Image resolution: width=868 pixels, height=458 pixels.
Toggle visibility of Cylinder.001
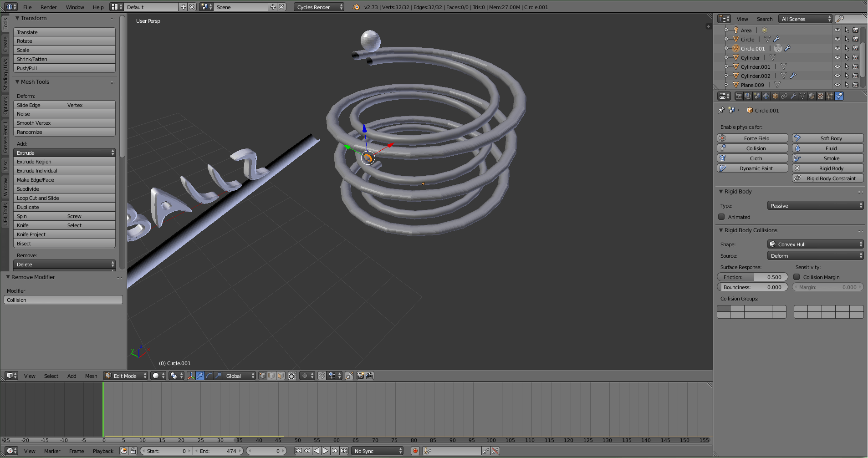[x=837, y=66]
